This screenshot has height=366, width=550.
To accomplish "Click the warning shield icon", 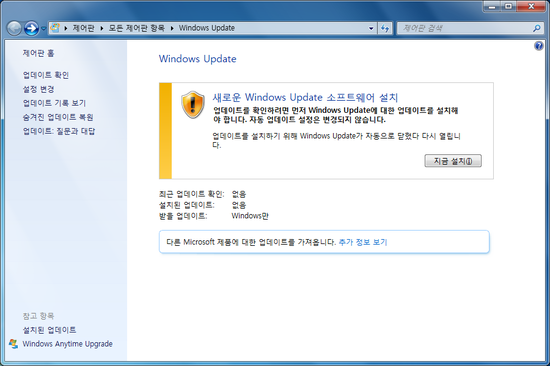I will pos(193,105).
